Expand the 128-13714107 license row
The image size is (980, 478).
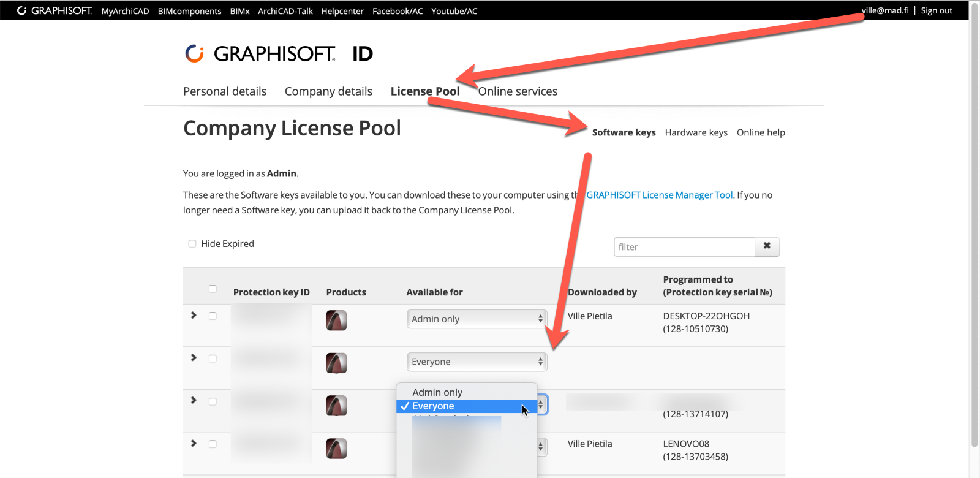(x=194, y=400)
